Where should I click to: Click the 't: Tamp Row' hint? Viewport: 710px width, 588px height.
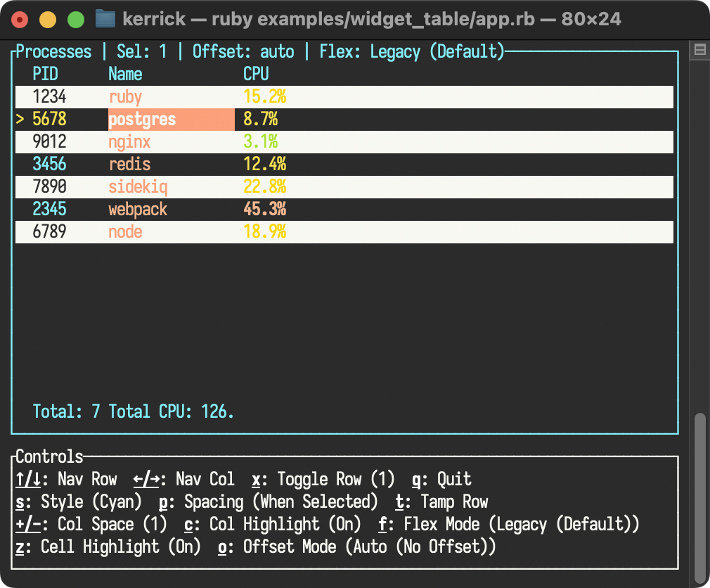442,502
